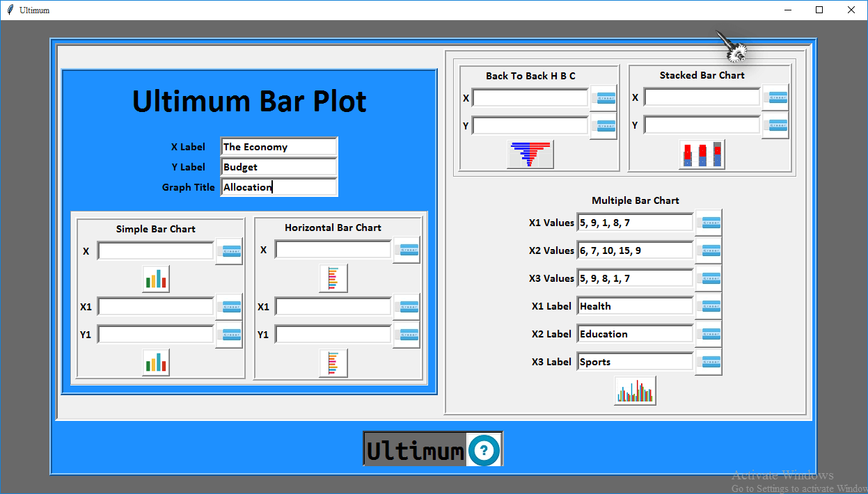Viewport: 868px width, 494px height.
Task: Plot horizontal bar chart icon below X field
Action: click(333, 278)
